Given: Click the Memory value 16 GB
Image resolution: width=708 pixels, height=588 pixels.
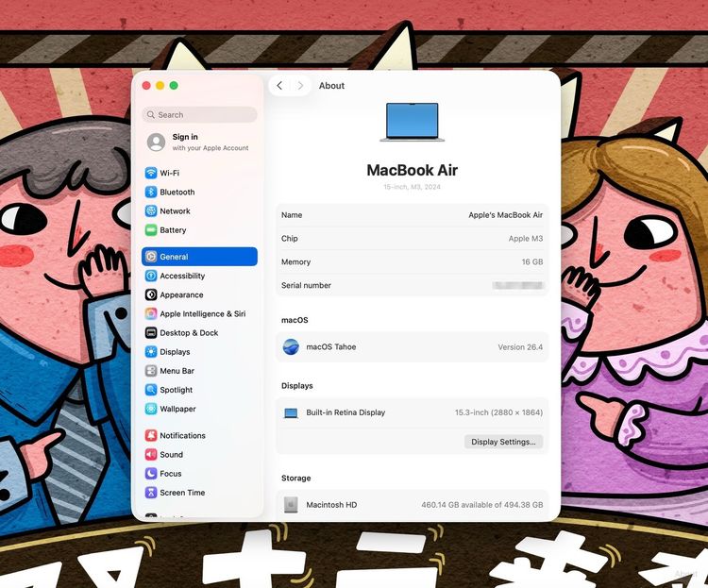Looking at the screenshot, I should [x=532, y=262].
